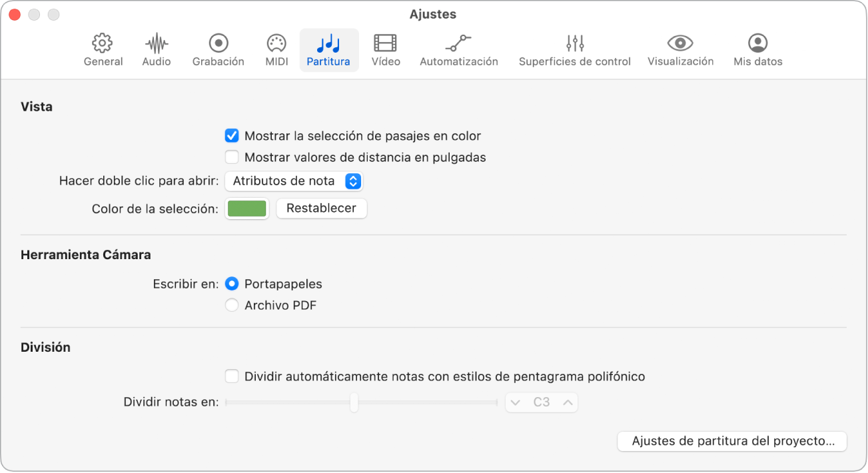The image size is (868, 473).
Task: Select the Audio waveform icon
Action: point(157,44)
